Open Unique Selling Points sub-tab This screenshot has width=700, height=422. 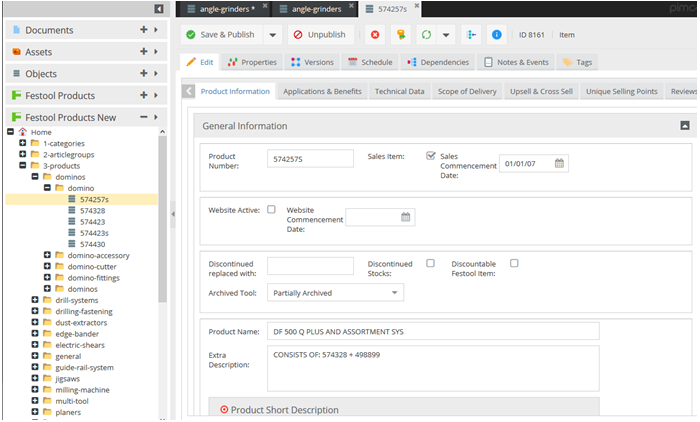(x=621, y=91)
